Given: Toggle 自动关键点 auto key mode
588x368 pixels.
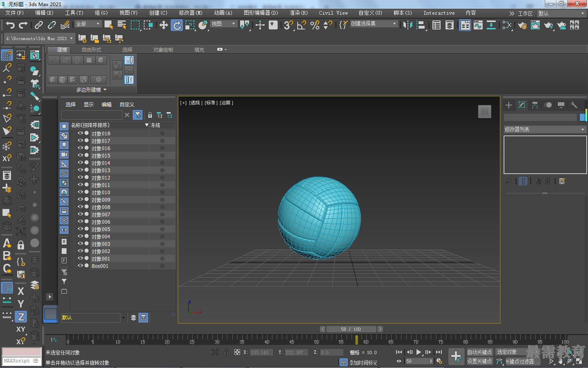Looking at the screenshot, I should coord(479,352).
